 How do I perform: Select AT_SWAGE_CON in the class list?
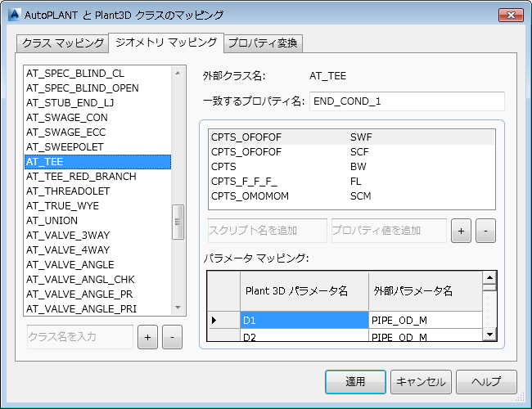coord(97,118)
